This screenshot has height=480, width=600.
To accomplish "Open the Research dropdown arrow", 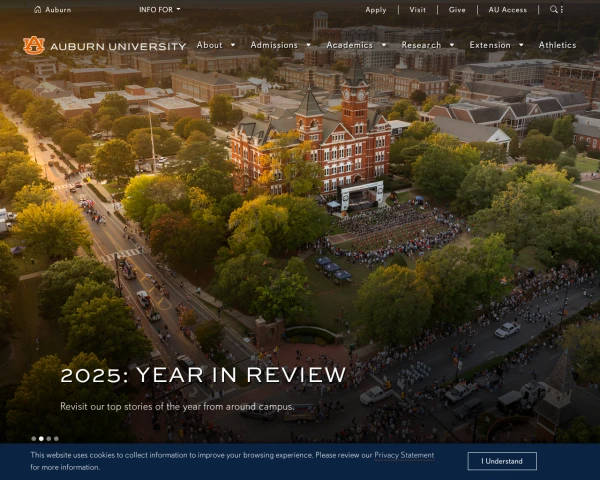I will pos(451,45).
